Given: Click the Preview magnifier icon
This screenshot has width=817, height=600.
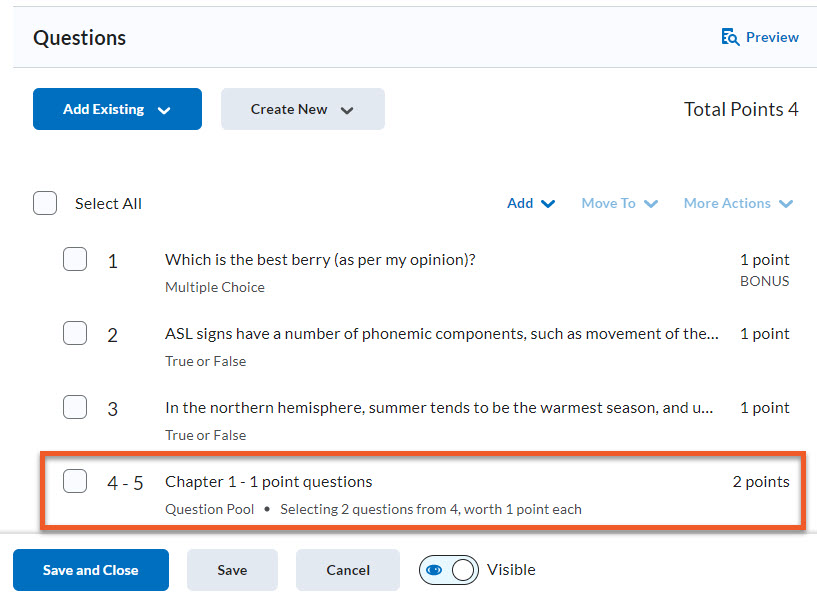Looking at the screenshot, I should tap(730, 37).
